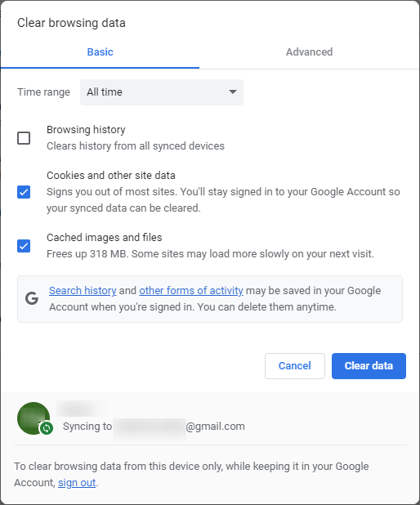Open the Time range dropdown
Image resolution: width=420 pixels, height=505 pixels.
coord(162,92)
